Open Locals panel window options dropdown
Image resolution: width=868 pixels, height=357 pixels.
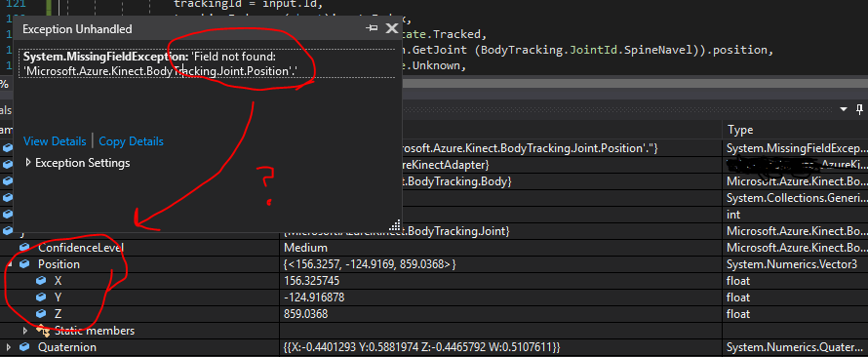click(x=845, y=108)
